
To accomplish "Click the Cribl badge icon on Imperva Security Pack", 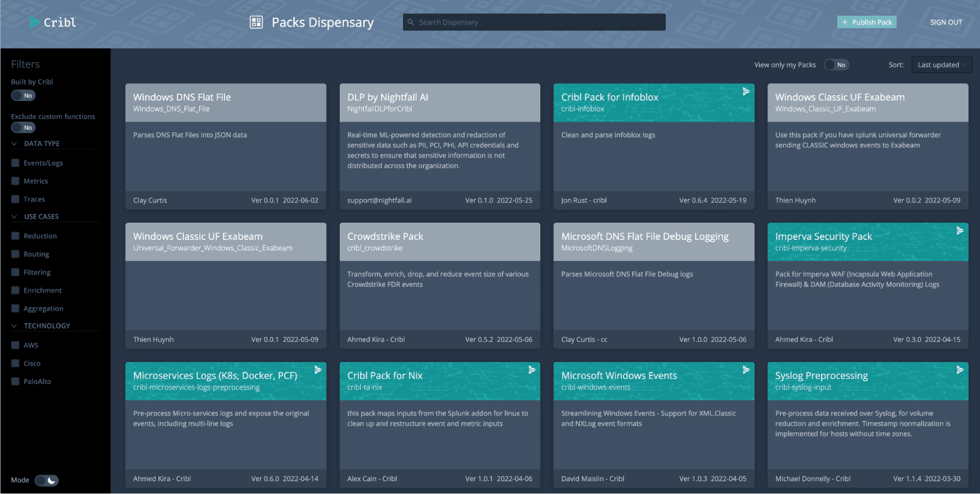I will pos(959,231).
